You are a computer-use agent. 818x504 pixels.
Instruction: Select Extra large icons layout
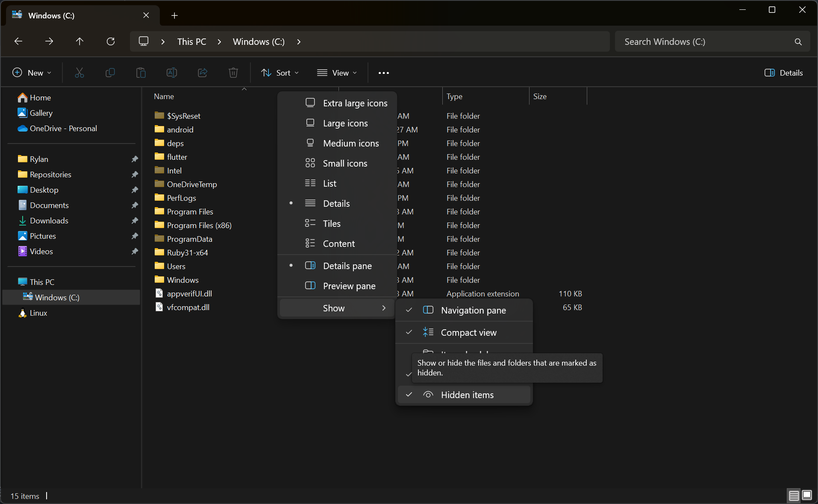pyautogui.click(x=337, y=103)
